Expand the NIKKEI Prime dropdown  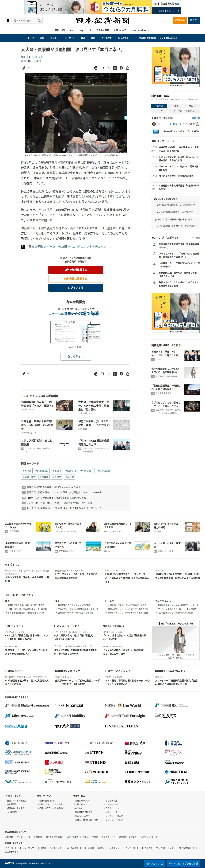(x=140, y=30)
